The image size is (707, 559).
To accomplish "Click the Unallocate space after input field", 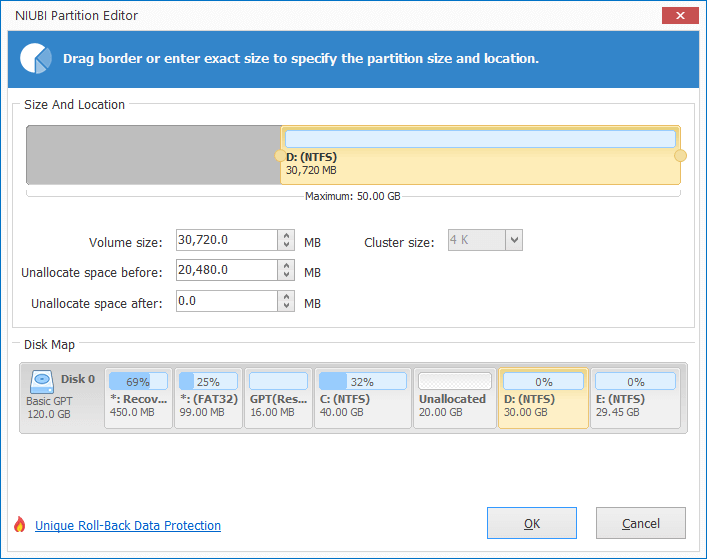I will coord(227,301).
